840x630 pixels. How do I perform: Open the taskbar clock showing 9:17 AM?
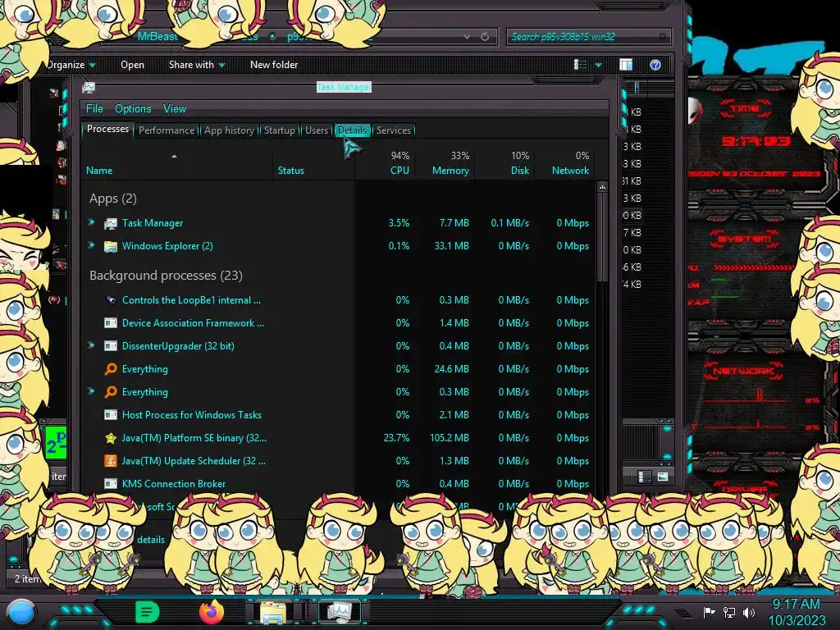(x=797, y=612)
